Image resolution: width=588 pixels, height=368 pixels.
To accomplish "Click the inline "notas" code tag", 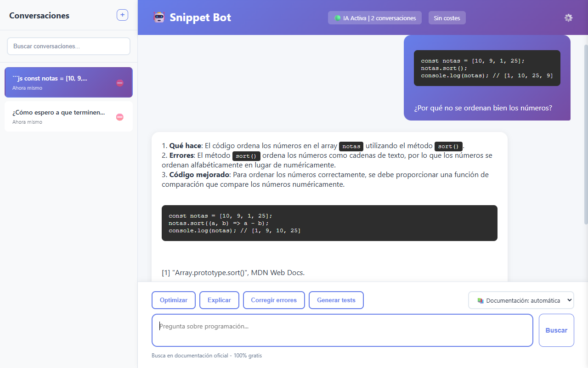I will [351, 146].
